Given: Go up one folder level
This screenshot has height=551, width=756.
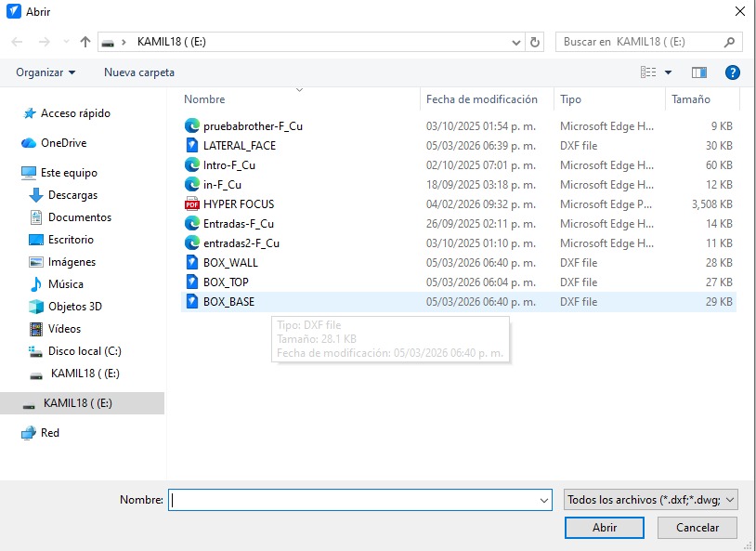Looking at the screenshot, I should [85, 42].
